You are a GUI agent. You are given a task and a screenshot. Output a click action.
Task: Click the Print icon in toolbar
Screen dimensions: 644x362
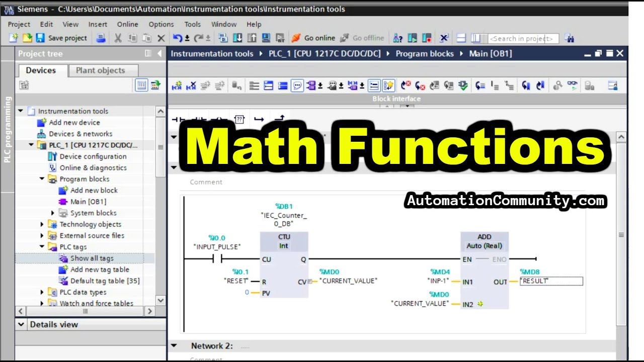tap(101, 38)
